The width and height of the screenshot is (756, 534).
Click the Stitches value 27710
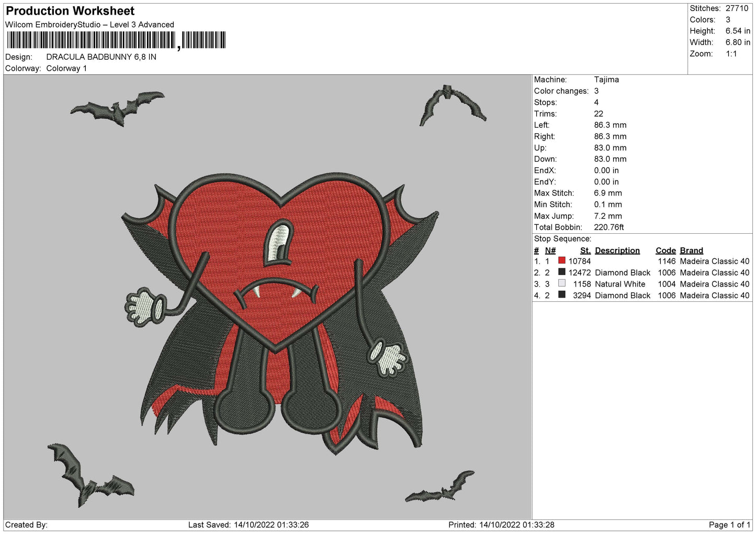pyautogui.click(x=737, y=8)
